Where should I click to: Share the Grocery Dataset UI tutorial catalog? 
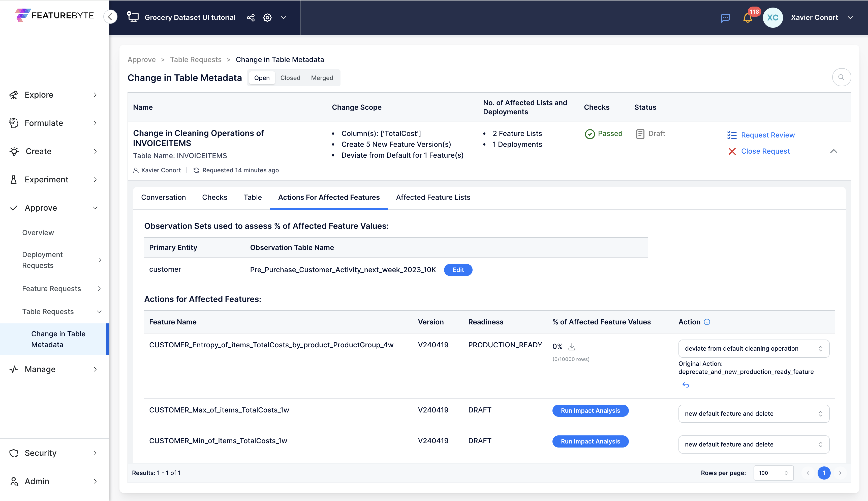251,18
